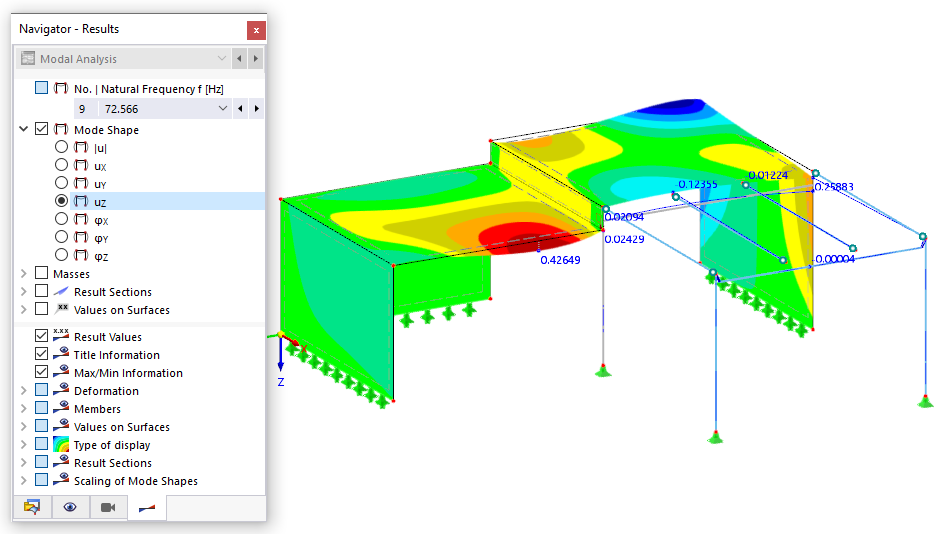The height and width of the screenshot is (534, 937).
Task: Click the Title Information eye icon
Action: (61, 354)
